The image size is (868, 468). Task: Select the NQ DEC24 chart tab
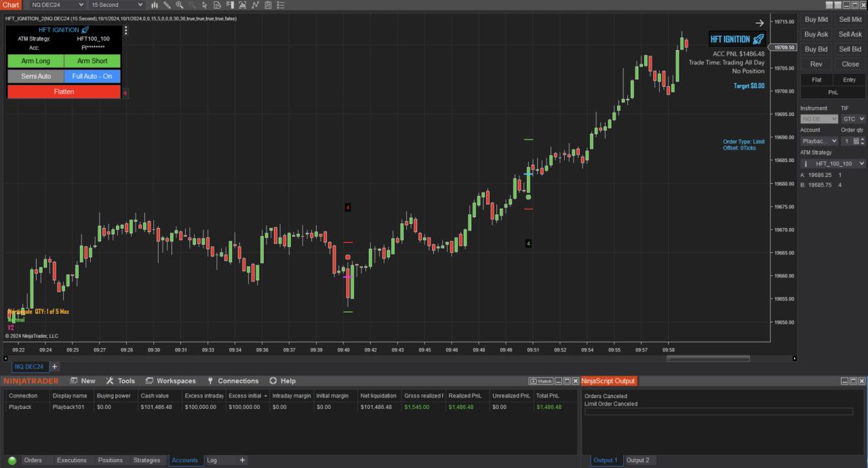[29, 367]
